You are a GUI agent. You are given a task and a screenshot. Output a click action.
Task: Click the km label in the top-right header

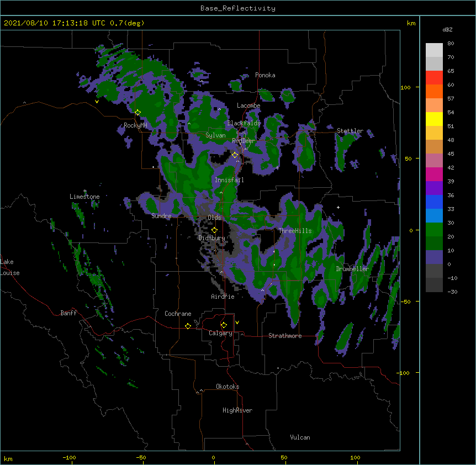(x=411, y=23)
